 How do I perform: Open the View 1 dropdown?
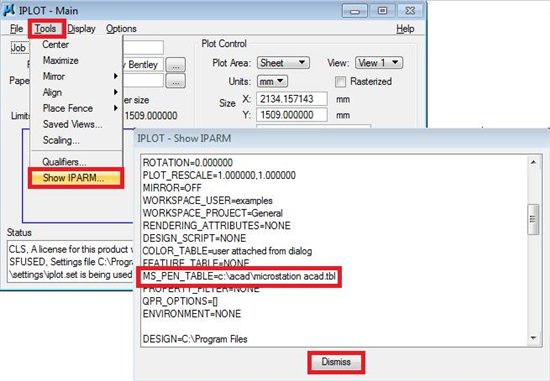coord(379,63)
